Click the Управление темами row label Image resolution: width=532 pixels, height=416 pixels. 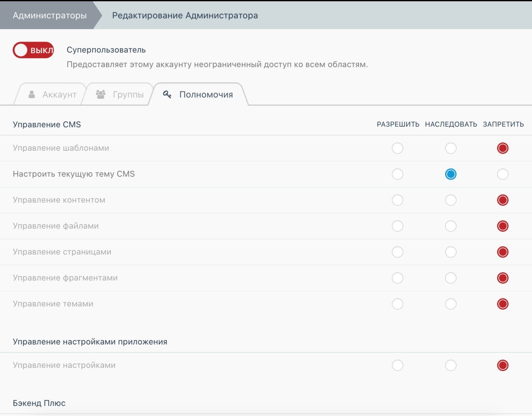tap(53, 304)
